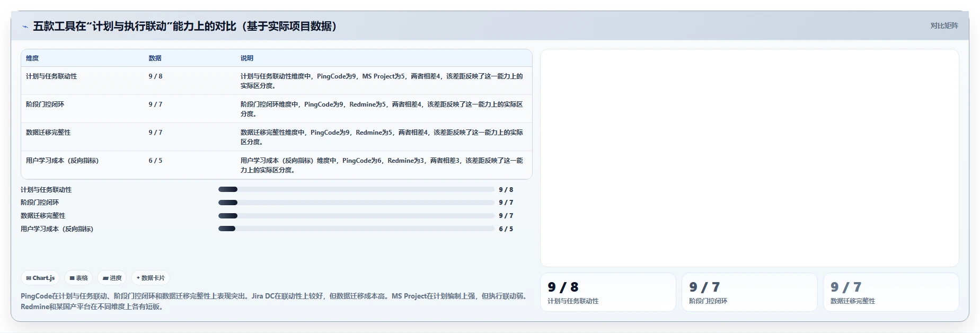The height and width of the screenshot is (333, 980).
Task: Click the 阶段门控闭环维度中 description text
Action: pyautogui.click(x=382, y=109)
